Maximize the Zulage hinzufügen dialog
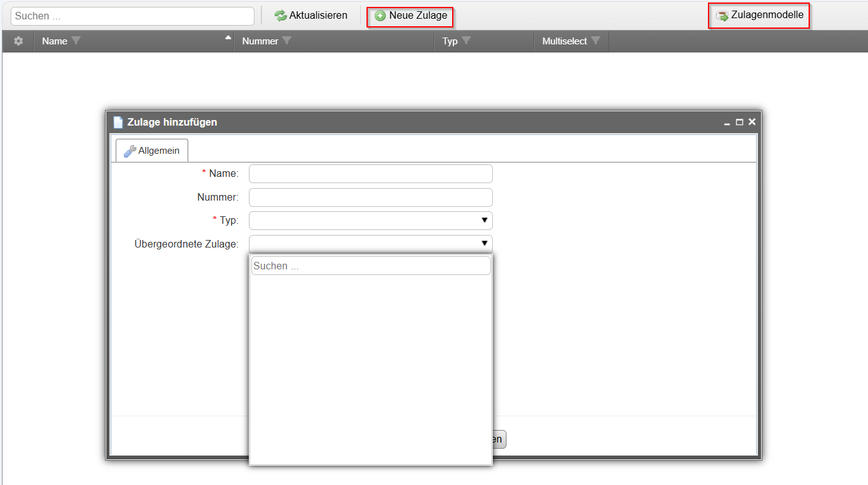This screenshot has height=485, width=868. 739,122
